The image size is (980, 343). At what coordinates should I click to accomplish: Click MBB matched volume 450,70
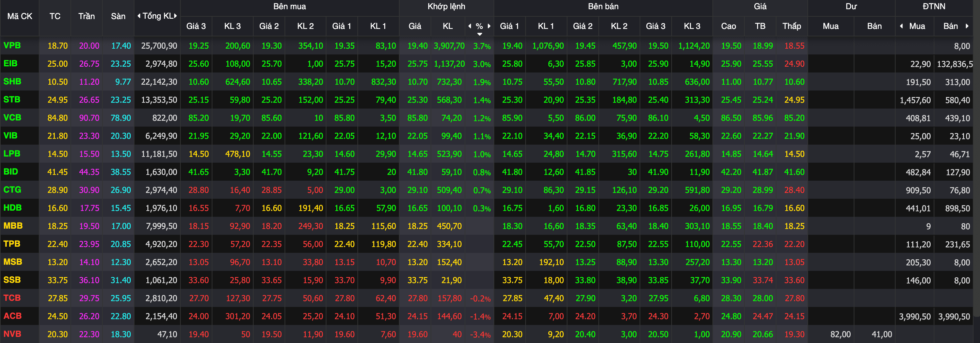(x=449, y=226)
